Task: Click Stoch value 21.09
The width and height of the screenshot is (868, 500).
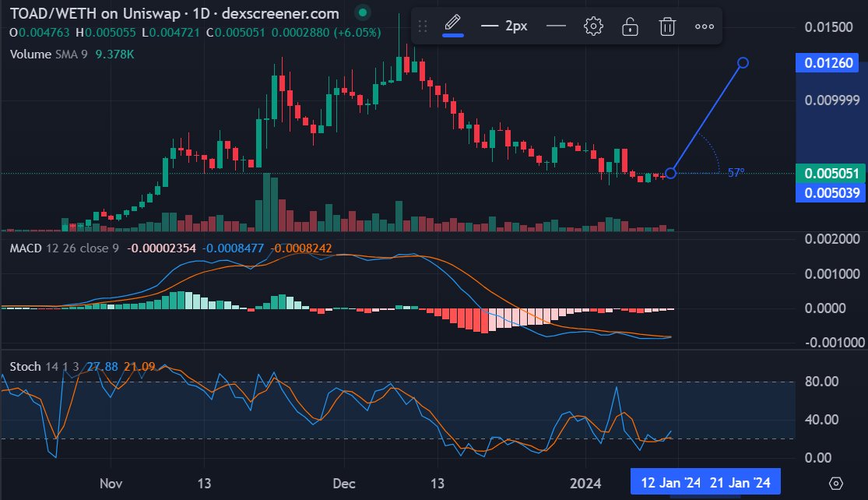Action: [139, 367]
